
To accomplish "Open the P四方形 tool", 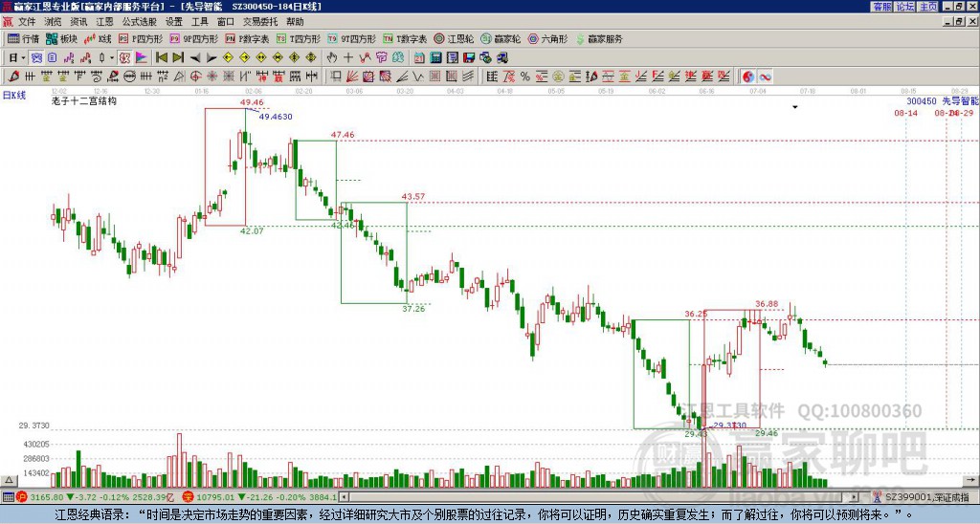I will pyautogui.click(x=141, y=38).
